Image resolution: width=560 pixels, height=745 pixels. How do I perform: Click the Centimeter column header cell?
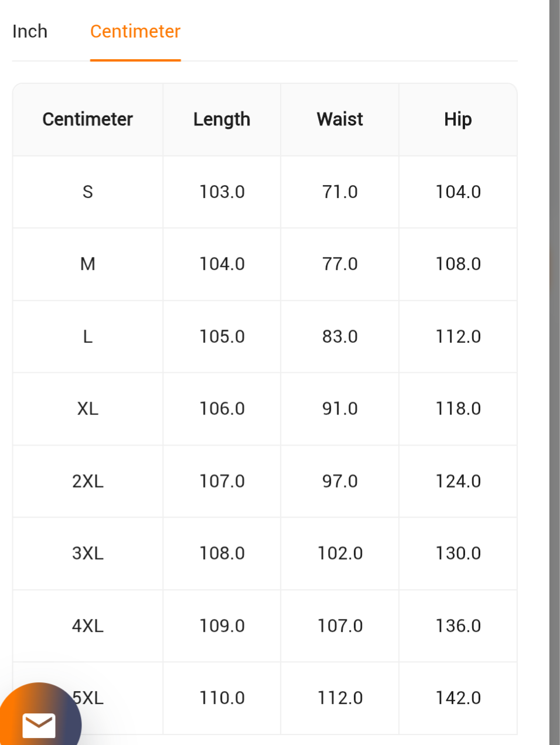pyautogui.click(x=88, y=120)
